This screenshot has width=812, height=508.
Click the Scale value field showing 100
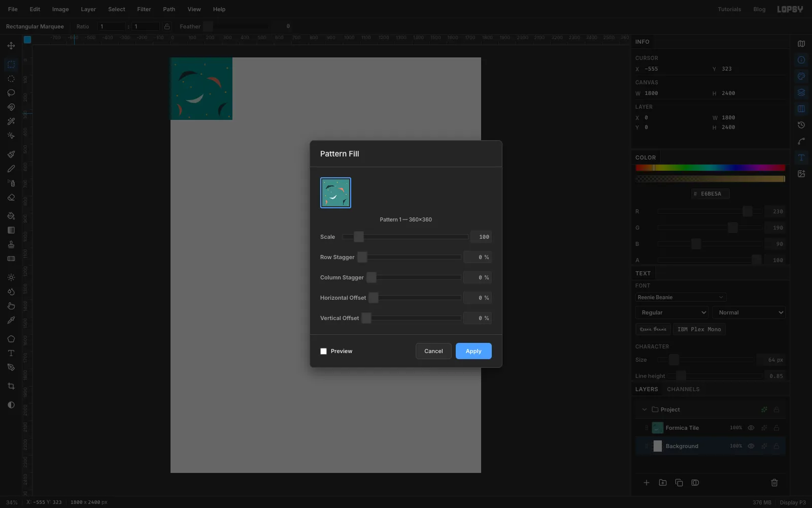pos(481,237)
